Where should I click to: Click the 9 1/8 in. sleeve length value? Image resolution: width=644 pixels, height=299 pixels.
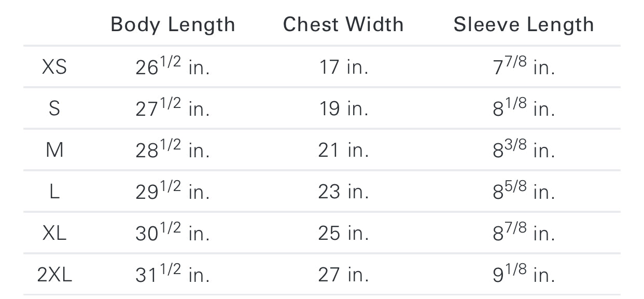524,275
